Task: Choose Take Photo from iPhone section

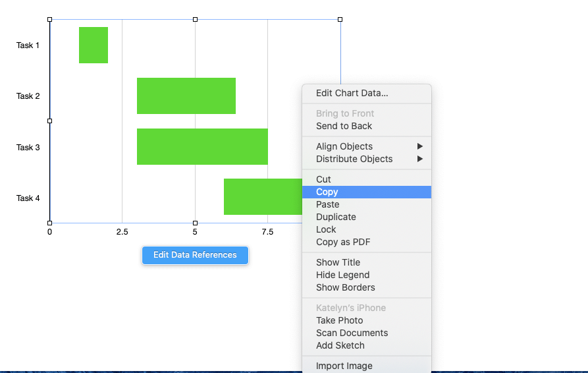Action: coord(339,320)
